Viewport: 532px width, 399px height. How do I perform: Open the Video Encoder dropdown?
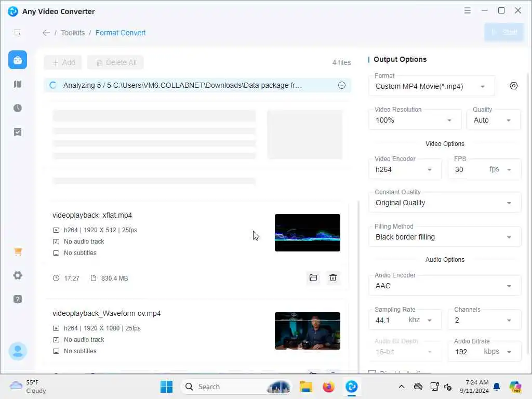click(x=405, y=169)
